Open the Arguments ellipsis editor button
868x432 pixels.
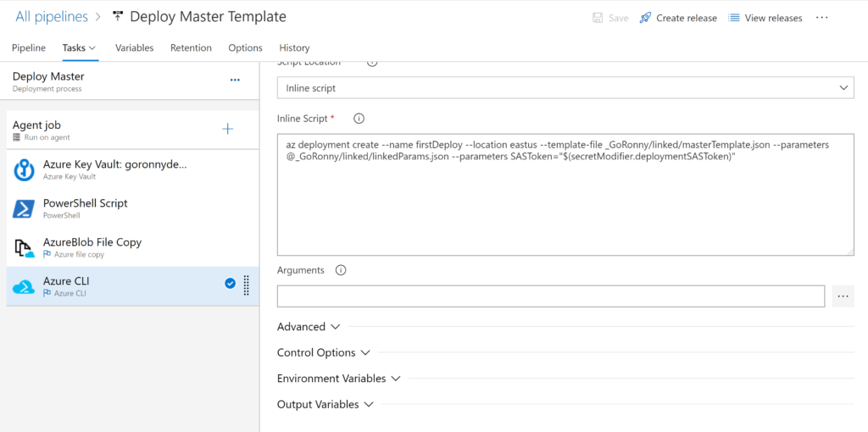point(843,296)
